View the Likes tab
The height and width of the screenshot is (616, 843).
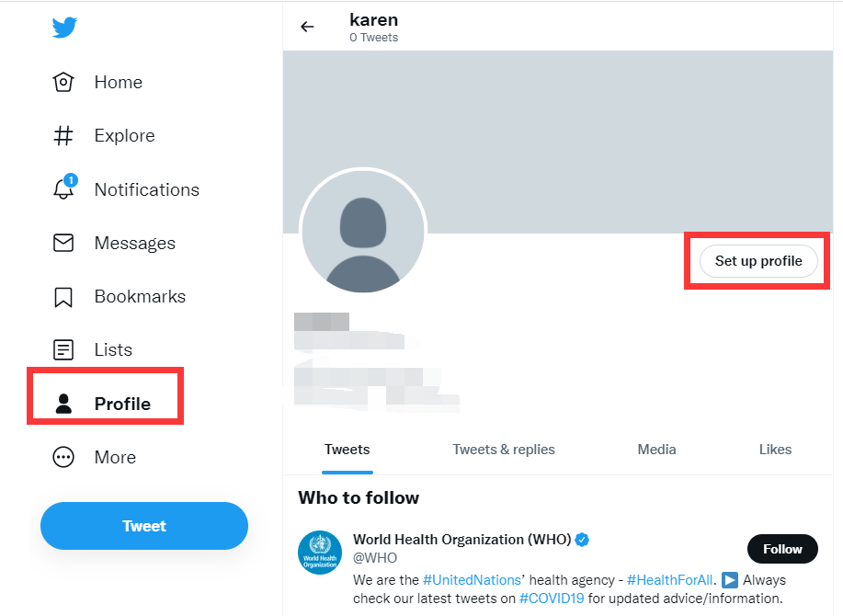(775, 450)
